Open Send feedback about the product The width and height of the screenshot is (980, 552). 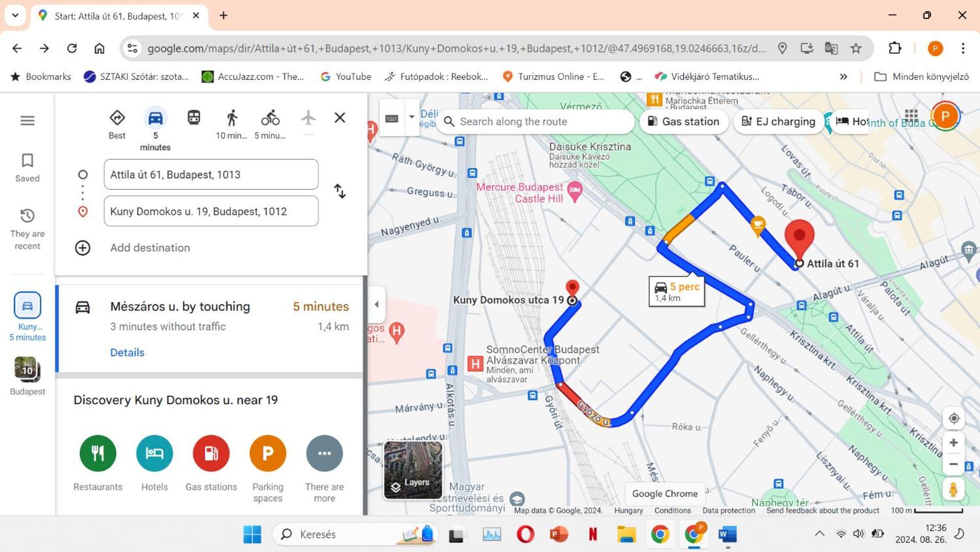[x=823, y=511]
